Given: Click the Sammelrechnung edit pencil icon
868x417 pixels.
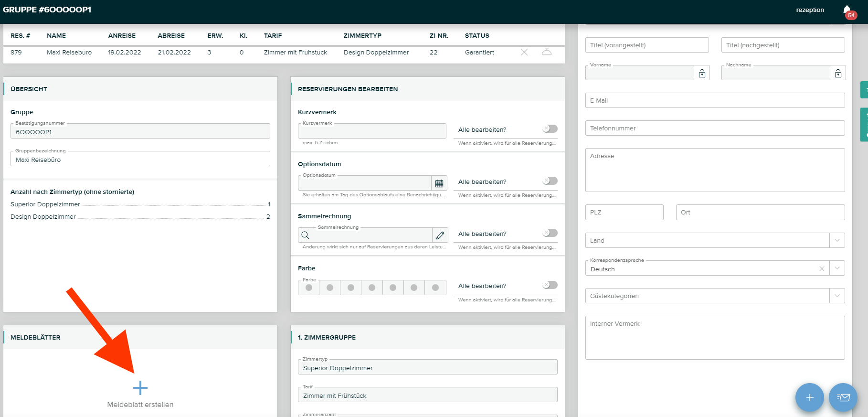Looking at the screenshot, I should [x=440, y=235].
